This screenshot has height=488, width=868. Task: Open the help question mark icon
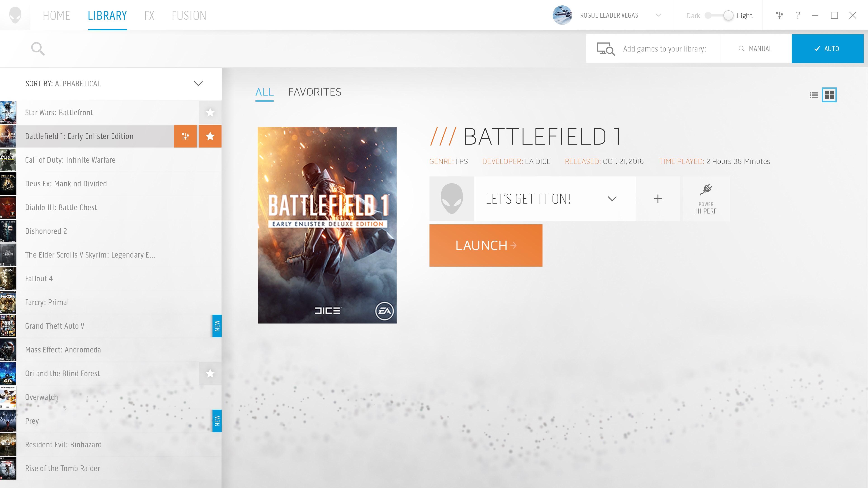click(x=798, y=15)
